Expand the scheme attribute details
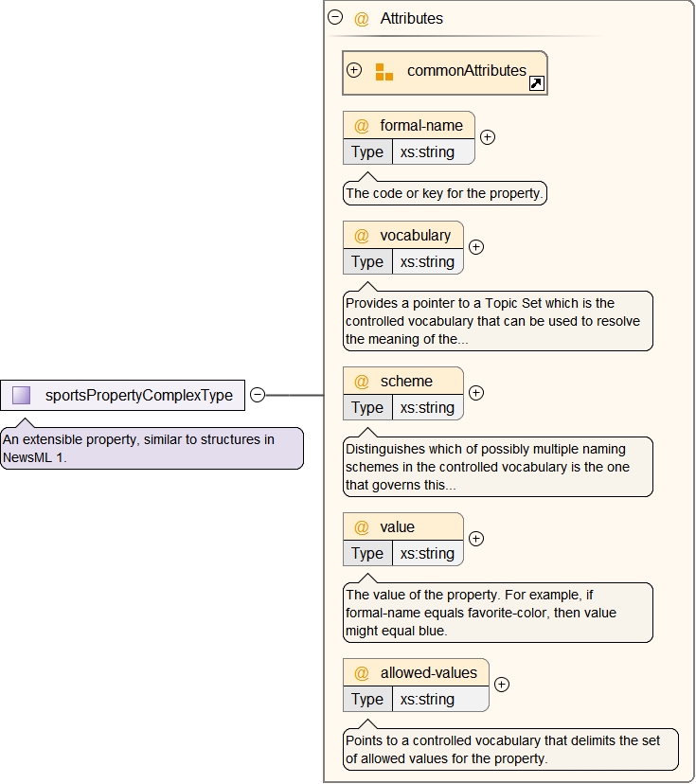The image size is (696, 784). click(x=476, y=392)
